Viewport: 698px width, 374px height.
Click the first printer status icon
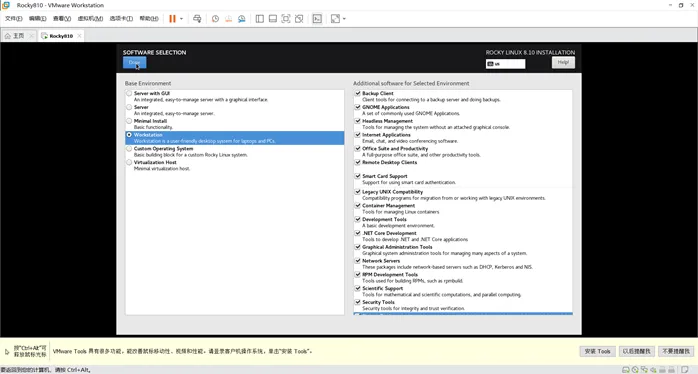click(662, 370)
